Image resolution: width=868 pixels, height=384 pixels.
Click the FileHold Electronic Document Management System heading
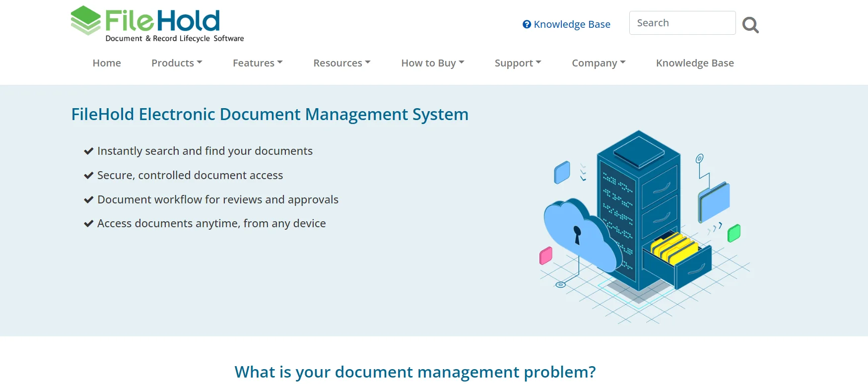270,114
